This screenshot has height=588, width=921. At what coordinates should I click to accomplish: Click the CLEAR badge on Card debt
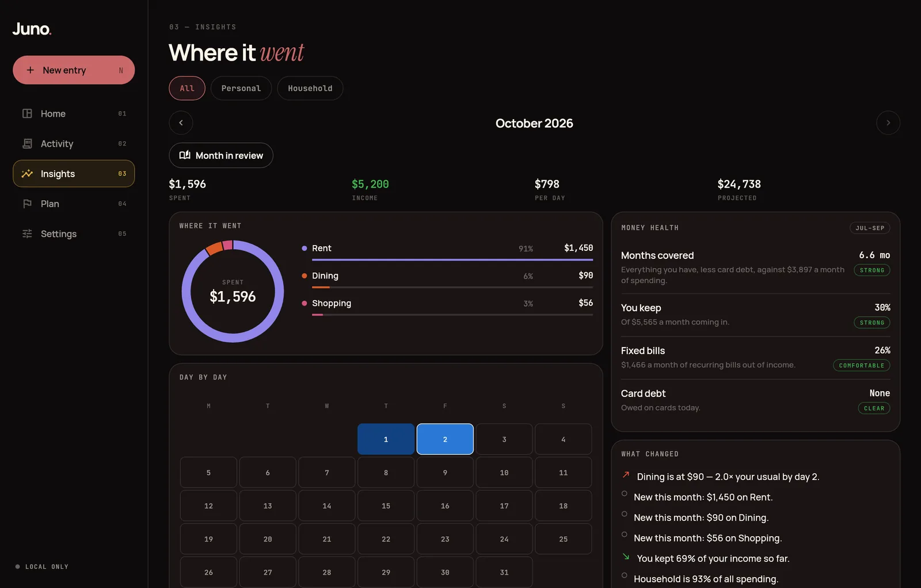874,408
